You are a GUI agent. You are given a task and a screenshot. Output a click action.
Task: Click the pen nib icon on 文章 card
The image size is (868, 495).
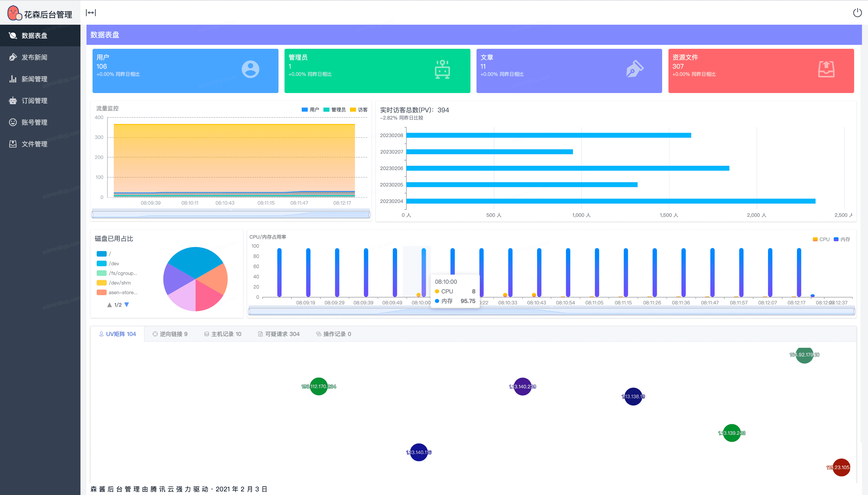tap(635, 69)
